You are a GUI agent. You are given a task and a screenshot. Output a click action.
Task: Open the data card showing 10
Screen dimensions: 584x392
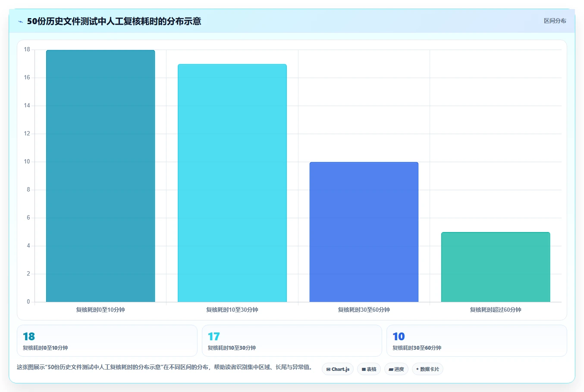click(477, 341)
